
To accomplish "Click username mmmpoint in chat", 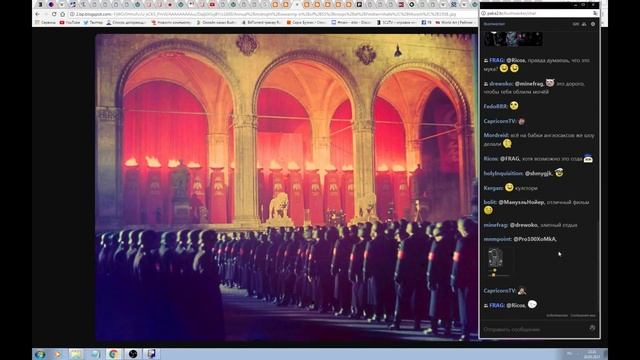I will tap(497, 239).
